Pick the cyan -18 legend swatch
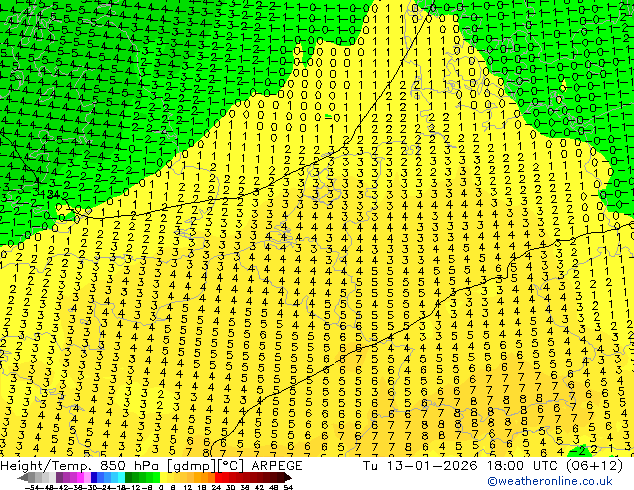Viewport: 634px width, 490px height. click(121, 478)
